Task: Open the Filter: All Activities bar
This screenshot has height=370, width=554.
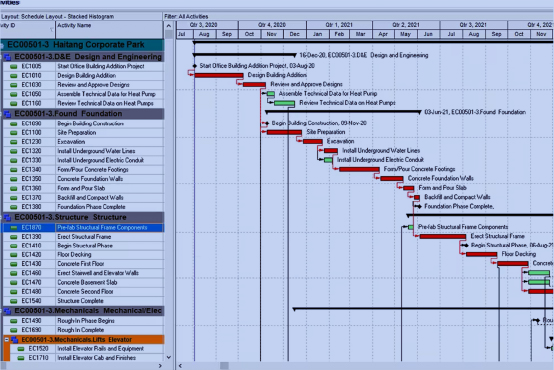Action: point(358,16)
